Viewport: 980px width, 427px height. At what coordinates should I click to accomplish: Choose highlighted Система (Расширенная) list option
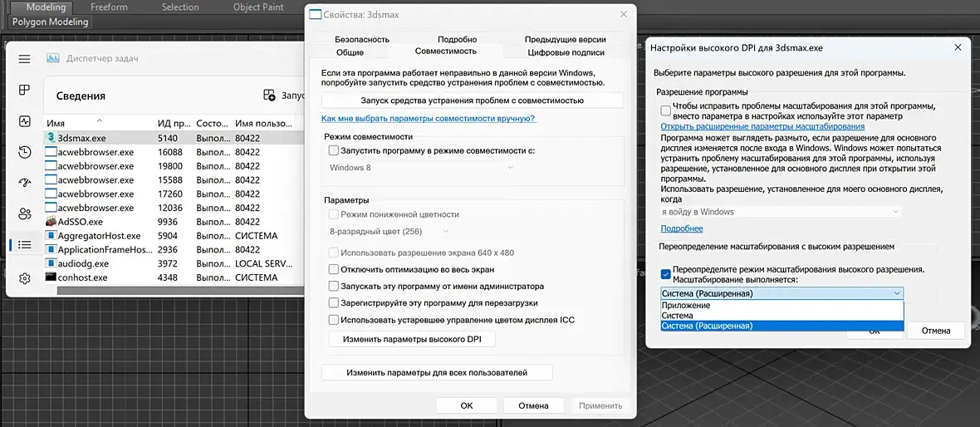[782, 326]
